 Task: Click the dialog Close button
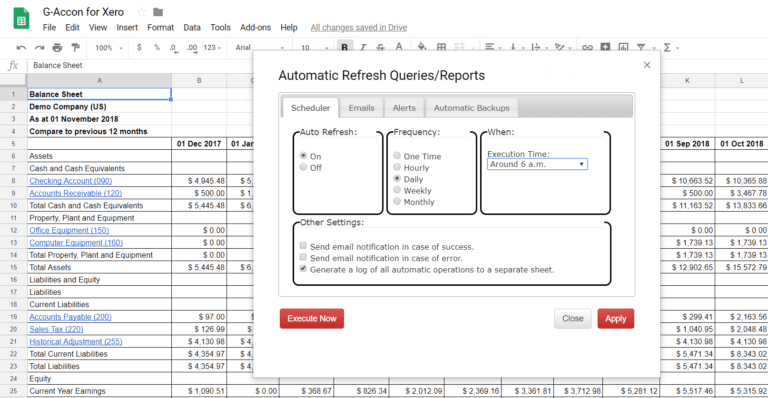(573, 318)
